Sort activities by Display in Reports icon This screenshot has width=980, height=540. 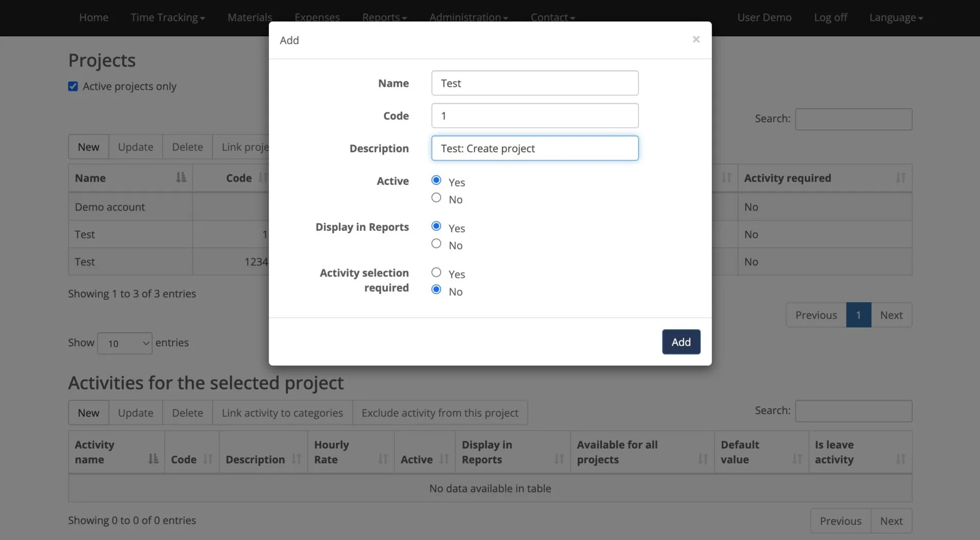pos(559,459)
